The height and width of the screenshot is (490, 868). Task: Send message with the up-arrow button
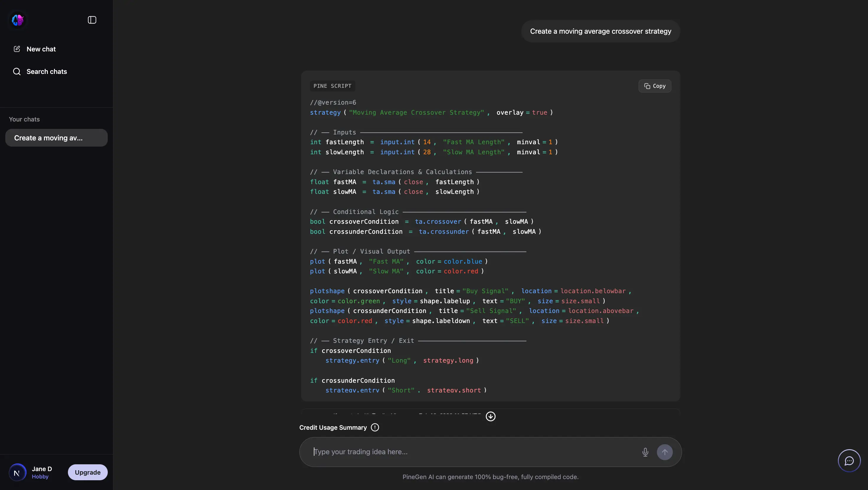665,452
